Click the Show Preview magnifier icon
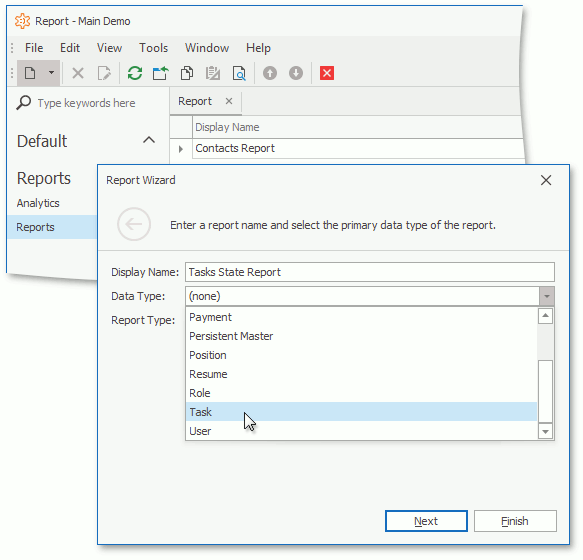This screenshot has height=560, width=583. (x=239, y=73)
